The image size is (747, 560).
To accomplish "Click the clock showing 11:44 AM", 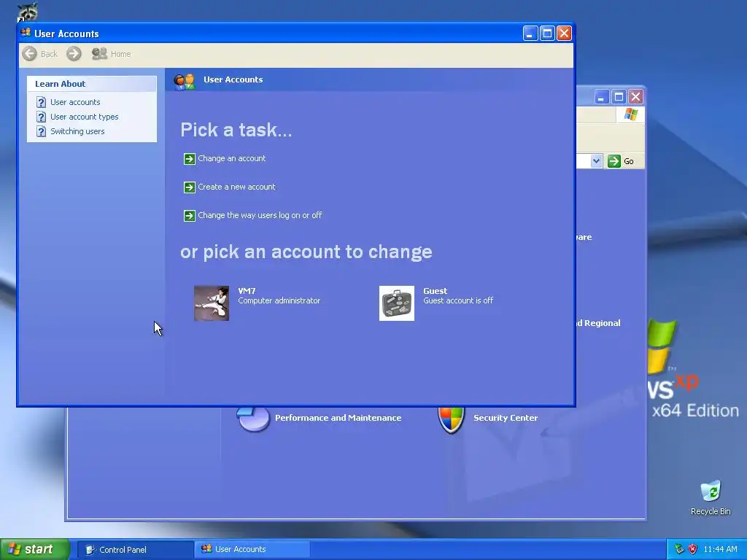I will pyautogui.click(x=720, y=550).
